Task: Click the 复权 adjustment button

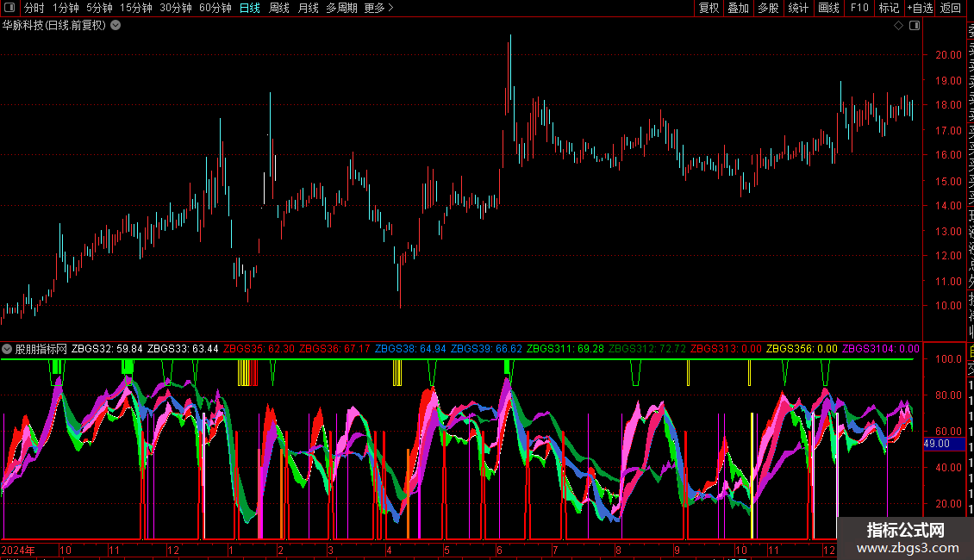Action: [709, 8]
